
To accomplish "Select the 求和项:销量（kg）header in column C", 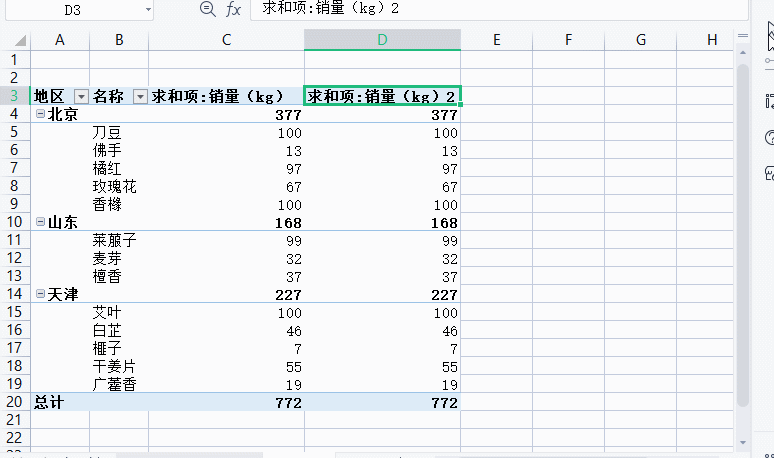I will click(x=226, y=96).
